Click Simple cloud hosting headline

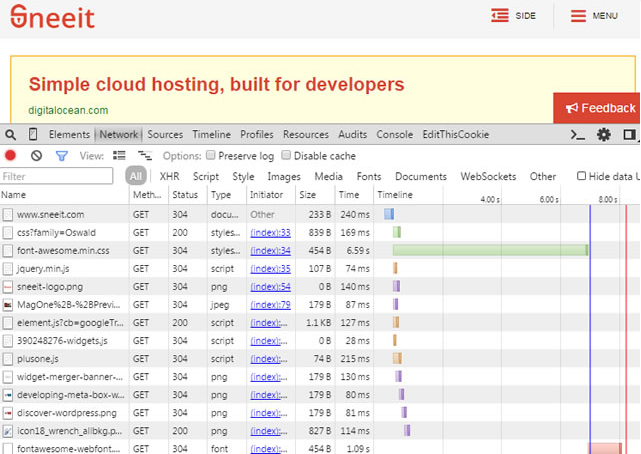(216, 85)
